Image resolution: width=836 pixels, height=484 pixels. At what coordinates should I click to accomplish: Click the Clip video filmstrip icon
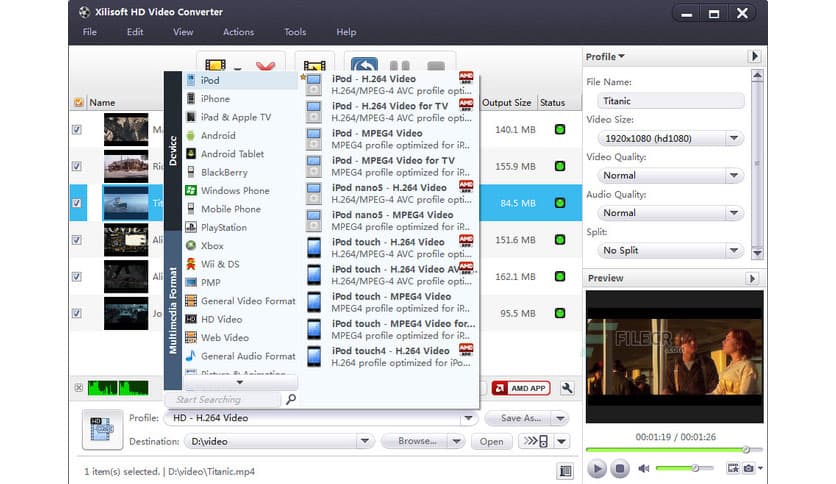point(315,66)
